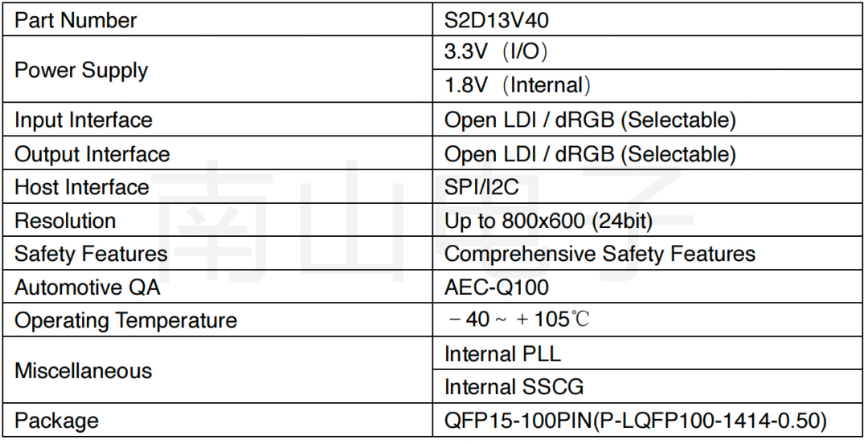Select the "Comprehensive Safety Features" value text
The height and width of the screenshot is (444, 868).
point(600,255)
